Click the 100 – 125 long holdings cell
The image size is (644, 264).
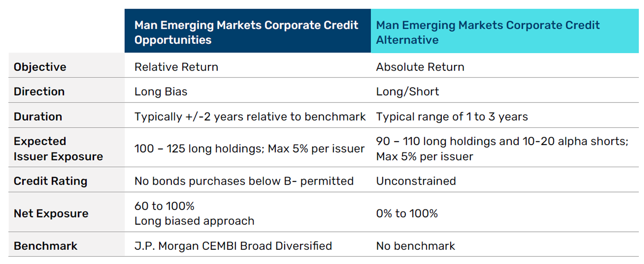tap(249, 149)
